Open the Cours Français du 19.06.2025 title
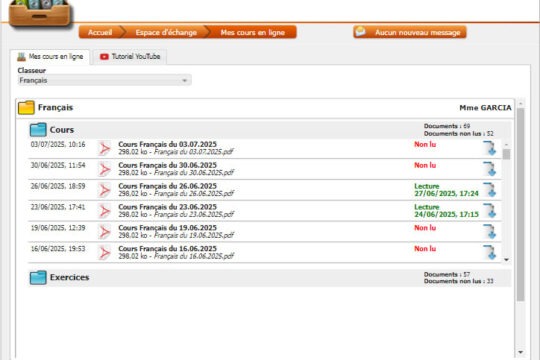This screenshot has height=360, width=540. click(167, 228)
